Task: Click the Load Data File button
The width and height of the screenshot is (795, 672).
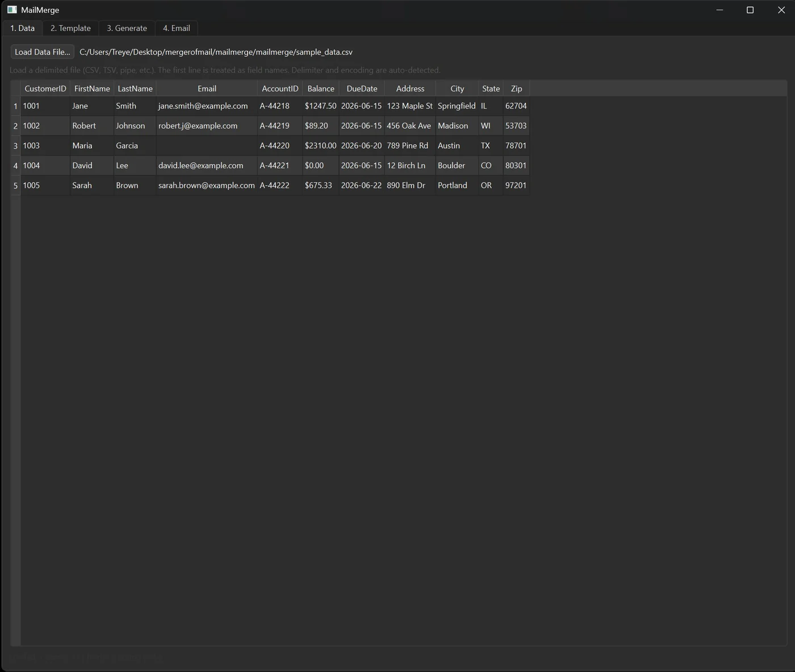Action: [x=43, y=52]
